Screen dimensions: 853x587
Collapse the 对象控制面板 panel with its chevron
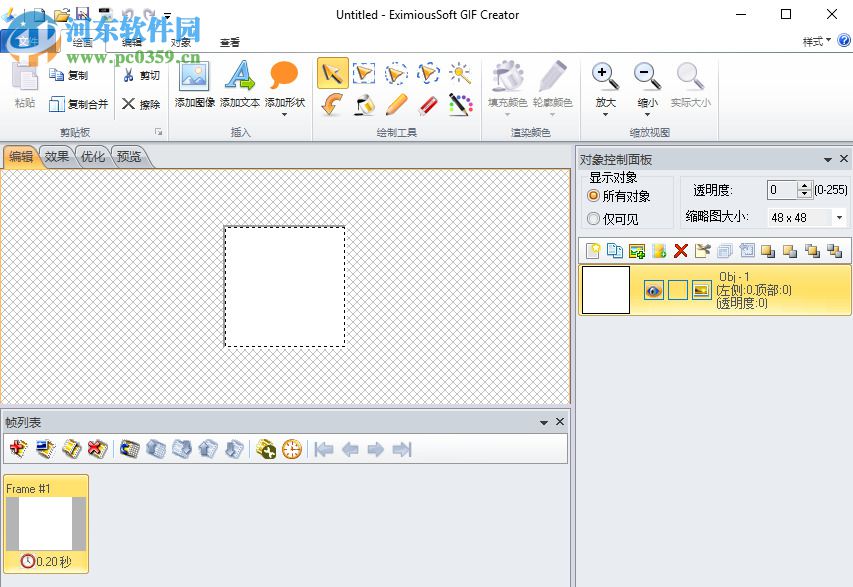point(827,159)
